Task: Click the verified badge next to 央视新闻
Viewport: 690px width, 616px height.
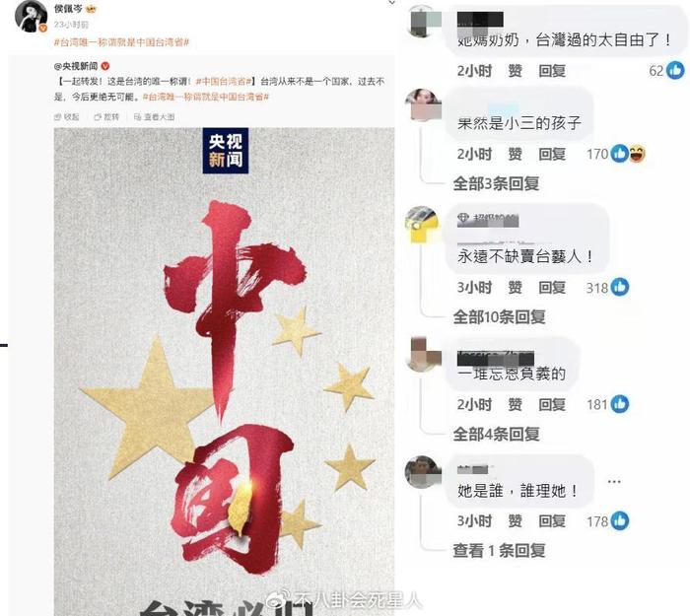Action: pyautogui.click(x=105, y=66)
